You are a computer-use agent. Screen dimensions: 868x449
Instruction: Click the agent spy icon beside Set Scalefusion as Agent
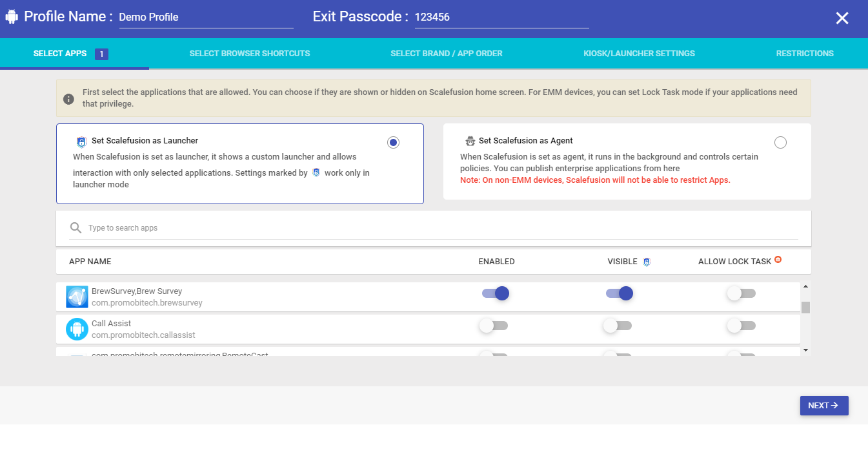470,141
